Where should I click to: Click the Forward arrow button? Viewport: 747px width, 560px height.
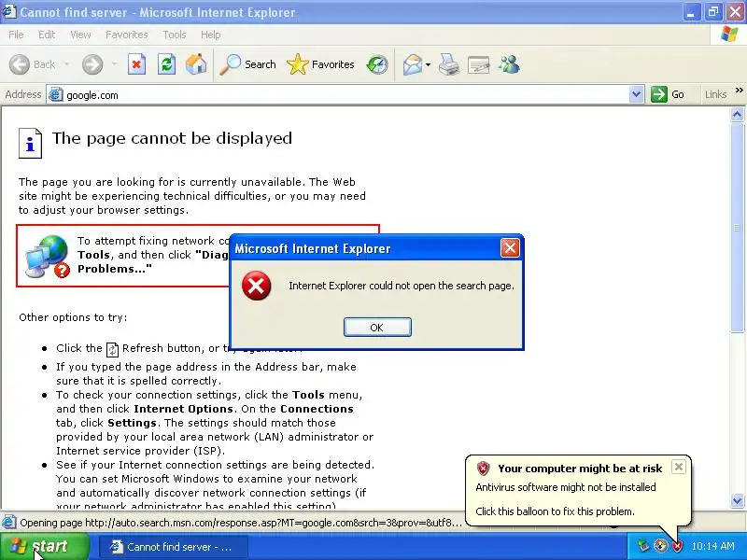pos(92,64)
